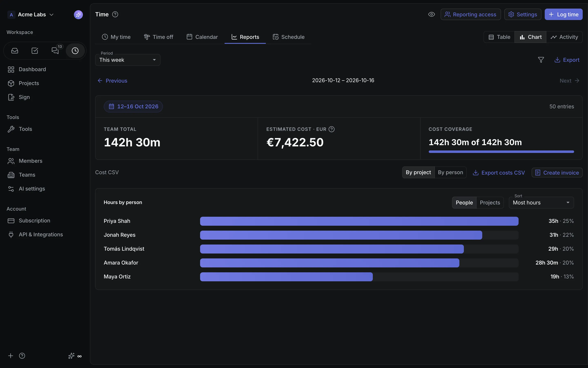The height and width of the screenshot is (368, 588).
Task: Open API & Integrations plug item
Action: [x=45, y=234]
